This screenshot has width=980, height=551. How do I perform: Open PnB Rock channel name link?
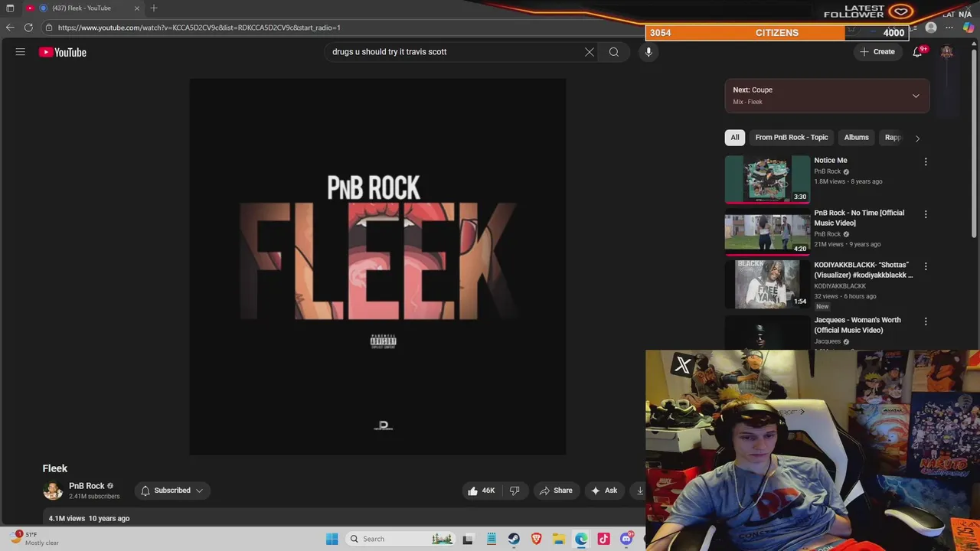tap(87, 486)
